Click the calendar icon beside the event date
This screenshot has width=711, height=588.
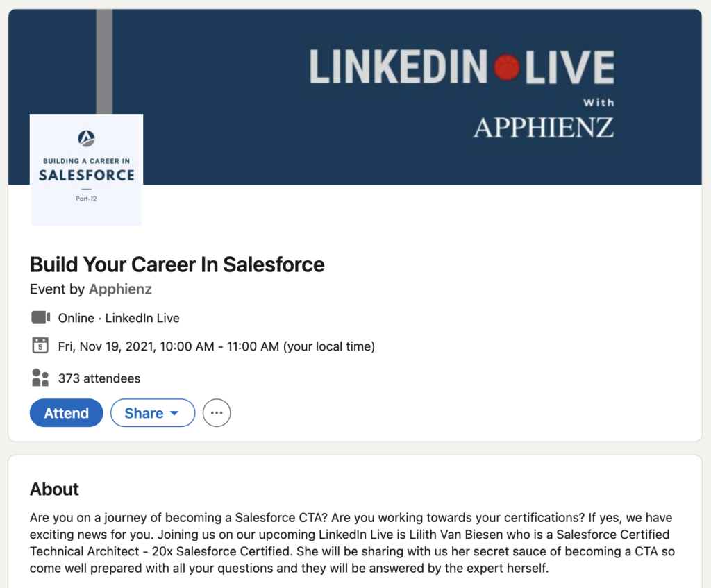pyautogui.click(x=40, y=346)
